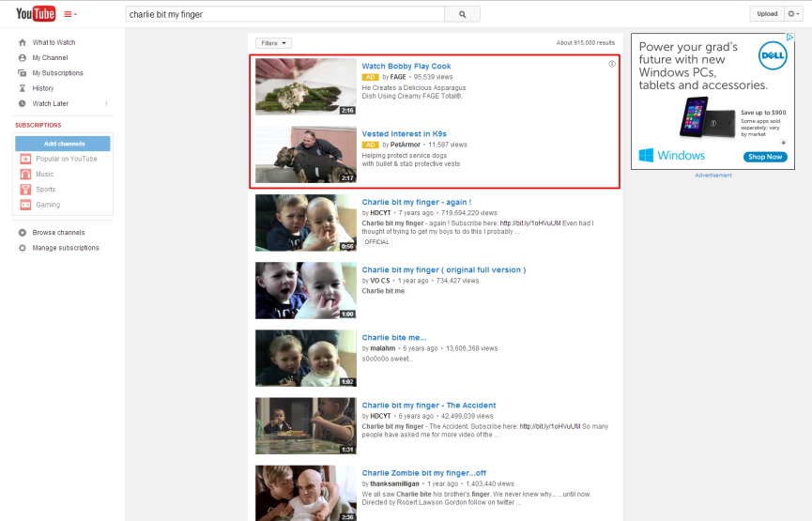Image resolution: width=812 pixels, height=521 pixels.
Task: Click the Dell logo in the ad
Action: 773,55
